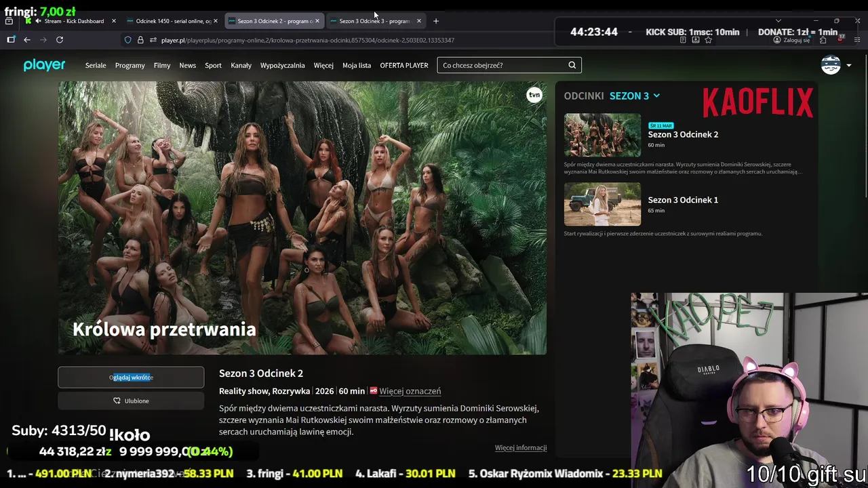Open the Sezon 3 Odcinek 2 thumbnail
The height and width of the screenshot is (488, 868).
coord(602,136)
